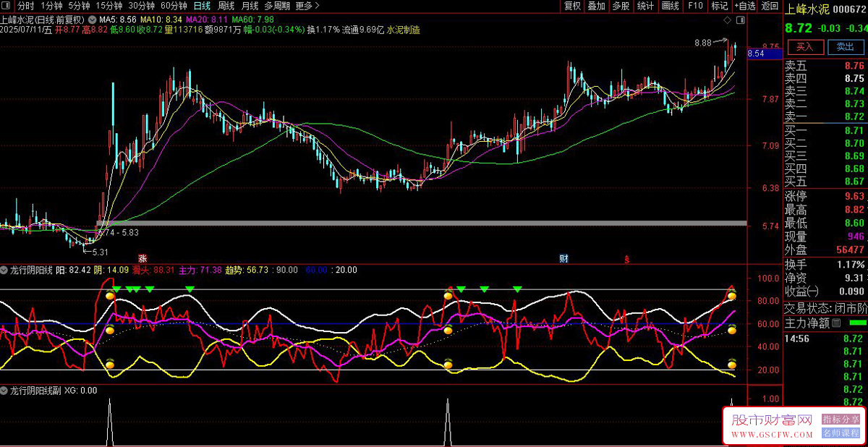The image size is (868, 447).
Task: Click the 主力: 71.38 indicator value
Action: pos(200,270)
